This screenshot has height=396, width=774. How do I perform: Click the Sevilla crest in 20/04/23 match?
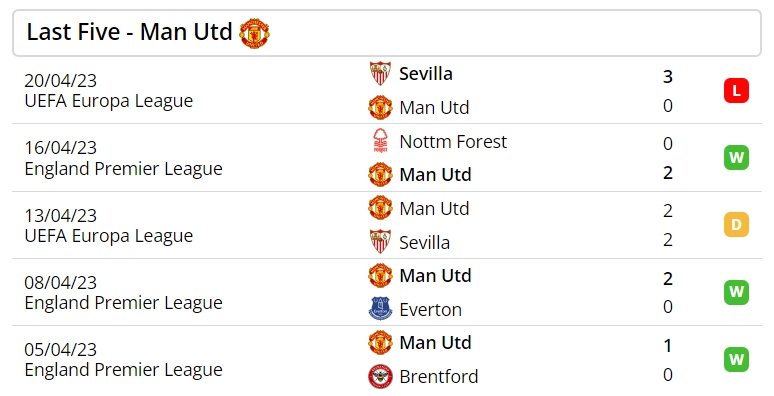click(x=380, y=74)
